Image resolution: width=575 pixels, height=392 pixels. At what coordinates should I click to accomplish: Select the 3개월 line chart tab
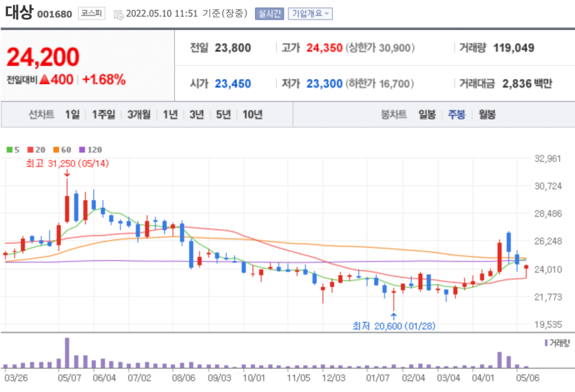click(x=139, y=114)
